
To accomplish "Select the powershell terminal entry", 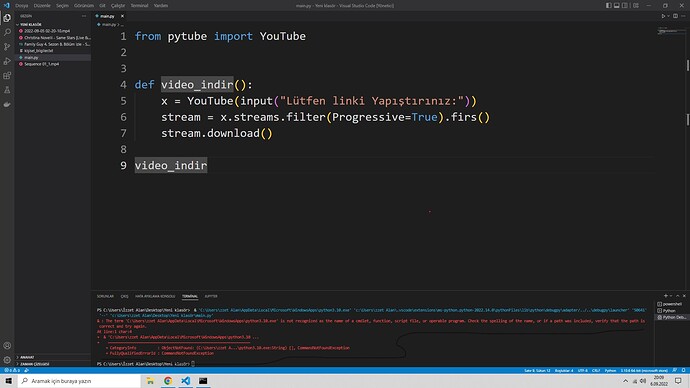I will 672,304.
